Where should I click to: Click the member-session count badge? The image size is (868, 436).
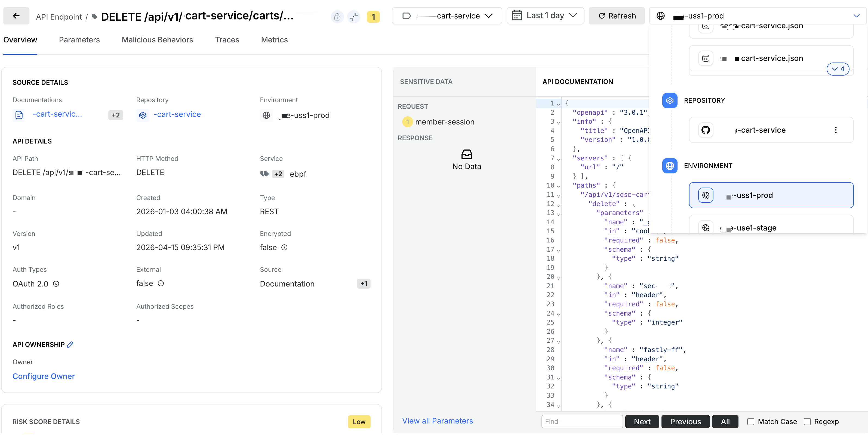[407, 122]
